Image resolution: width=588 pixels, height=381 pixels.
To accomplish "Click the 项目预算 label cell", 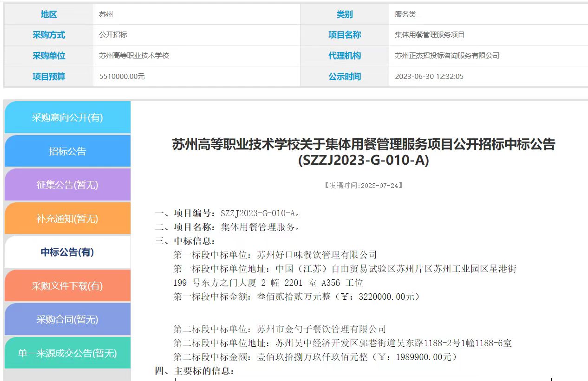I will click(x=49, y=77).
